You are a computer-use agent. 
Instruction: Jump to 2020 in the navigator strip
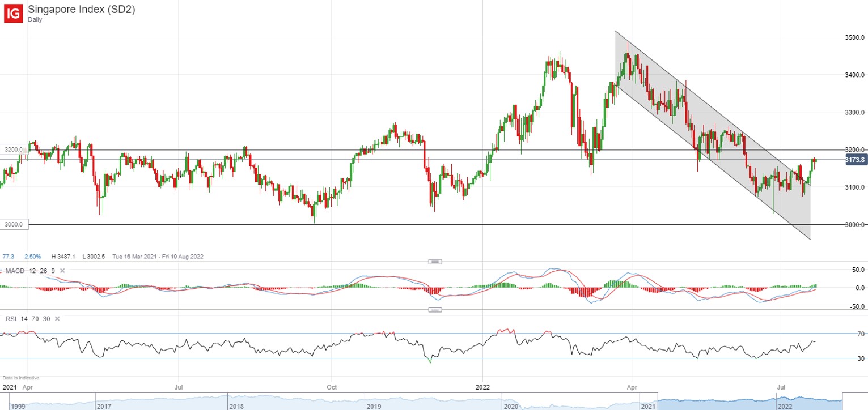point(511,406)
